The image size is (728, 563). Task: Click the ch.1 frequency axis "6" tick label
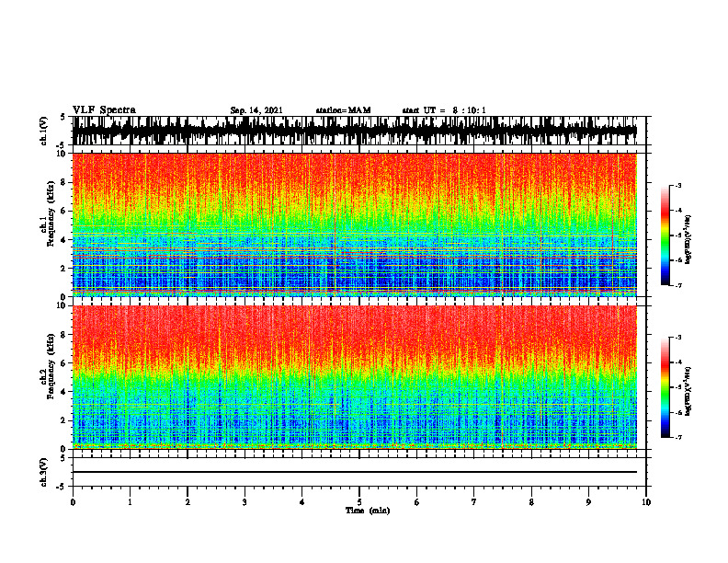(64, 211)
